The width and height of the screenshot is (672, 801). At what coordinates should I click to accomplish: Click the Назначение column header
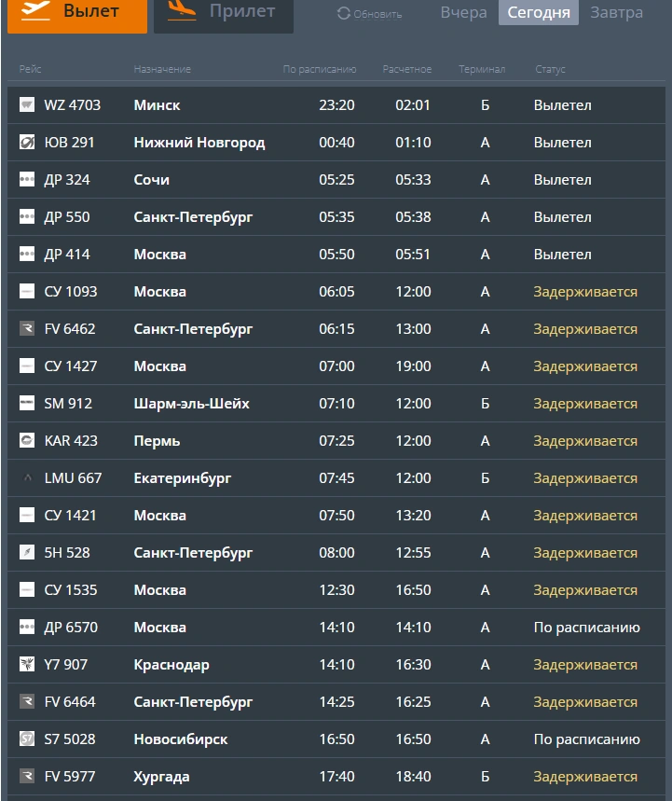[x=162, y=69]
